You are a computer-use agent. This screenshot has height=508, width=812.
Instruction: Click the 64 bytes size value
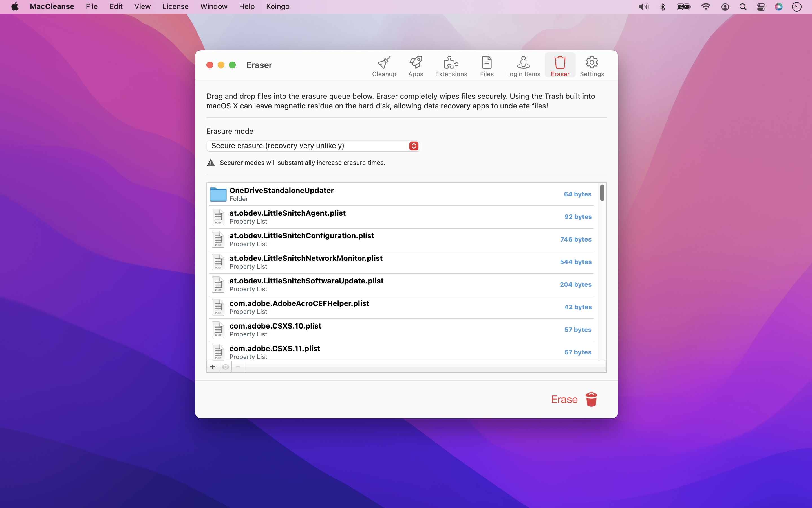click(577, 194)
